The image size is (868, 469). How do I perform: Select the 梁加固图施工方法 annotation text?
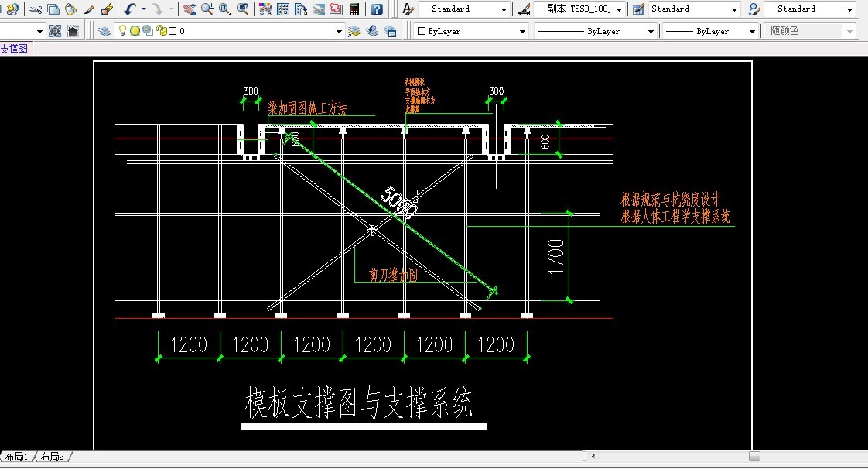pyautogui.click(x=307, y=108)
